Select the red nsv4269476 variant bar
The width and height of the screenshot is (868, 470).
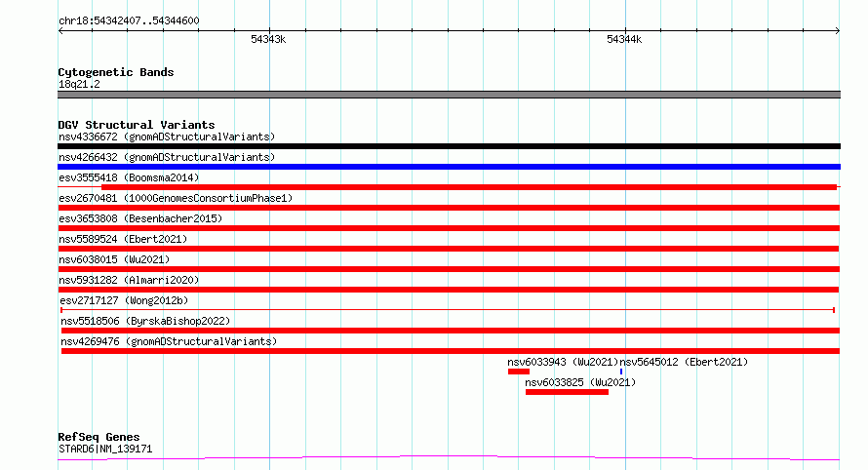coord(450,351)
